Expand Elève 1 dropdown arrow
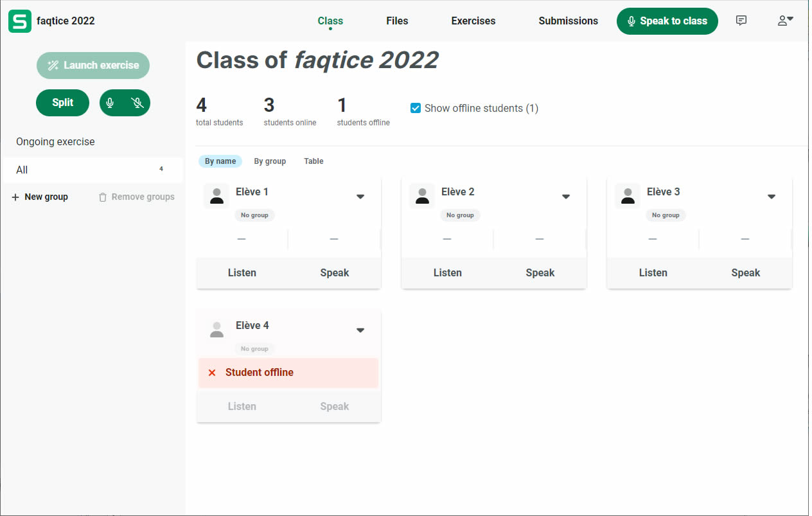The image size is (812, 516). click(360, 197)
